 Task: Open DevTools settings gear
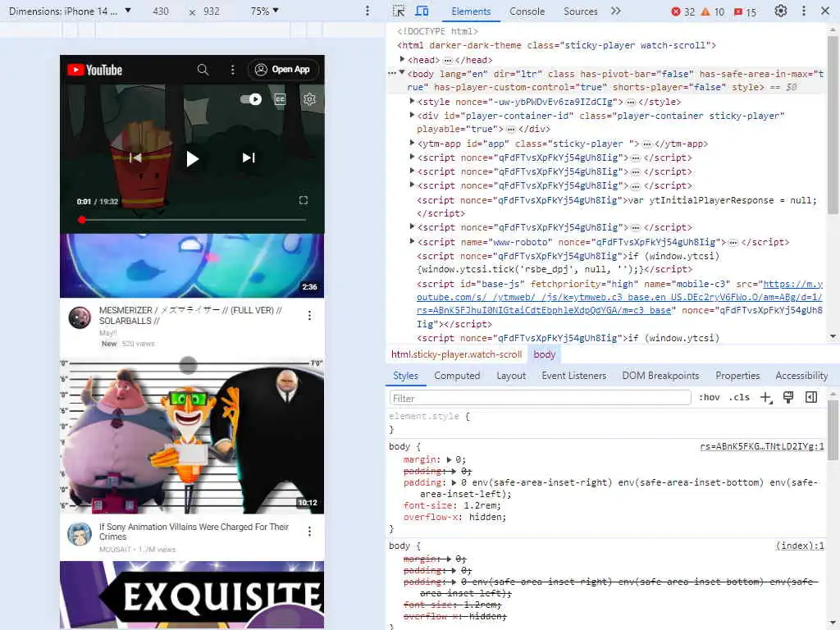pyautogui.click(x=781, y=11)
